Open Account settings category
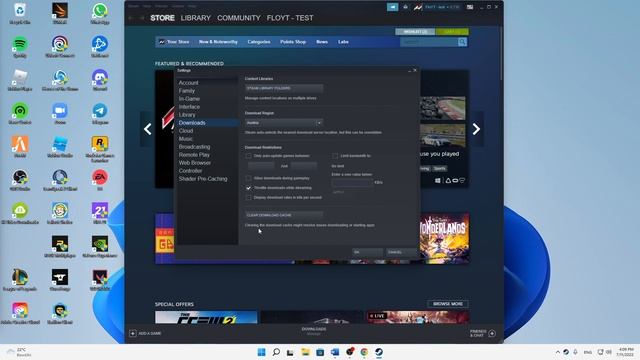Viewport: 640px width, 360px height. (188, 83)
